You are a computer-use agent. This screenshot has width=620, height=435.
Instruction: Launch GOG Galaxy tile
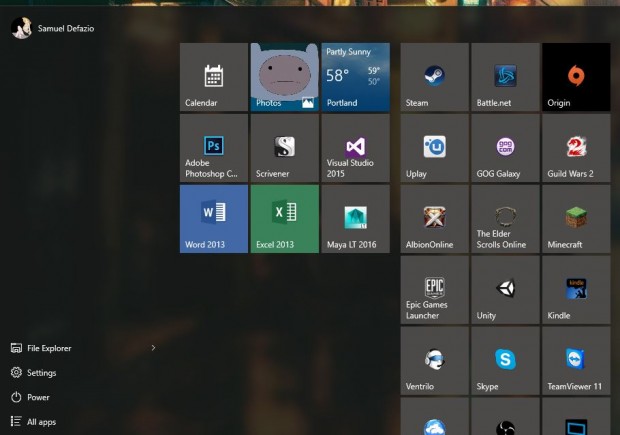point(505,148)
